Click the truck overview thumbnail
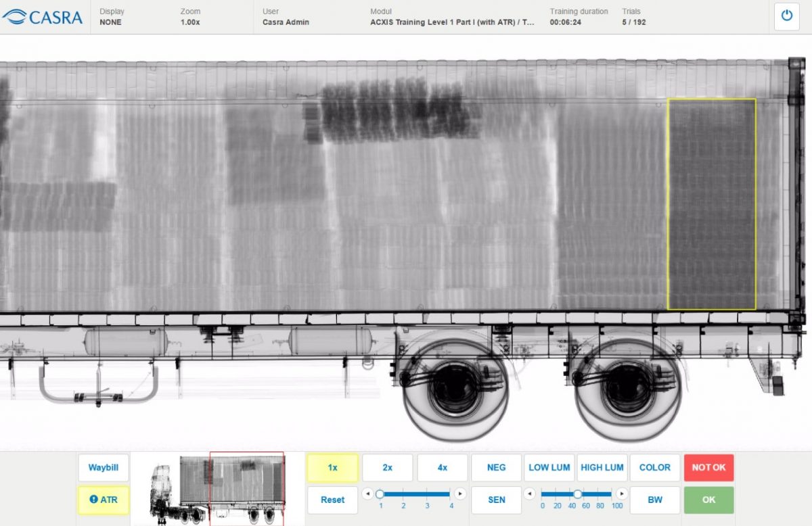The width and height of the screenshot is (812, 526). pyautogui.click(x=217, y=488)
